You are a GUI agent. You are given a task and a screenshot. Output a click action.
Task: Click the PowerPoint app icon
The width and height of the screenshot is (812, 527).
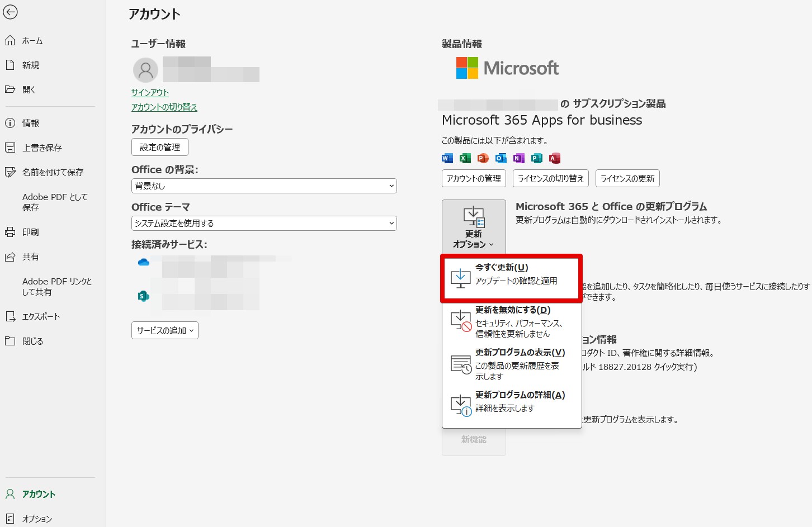coord(483,158)
